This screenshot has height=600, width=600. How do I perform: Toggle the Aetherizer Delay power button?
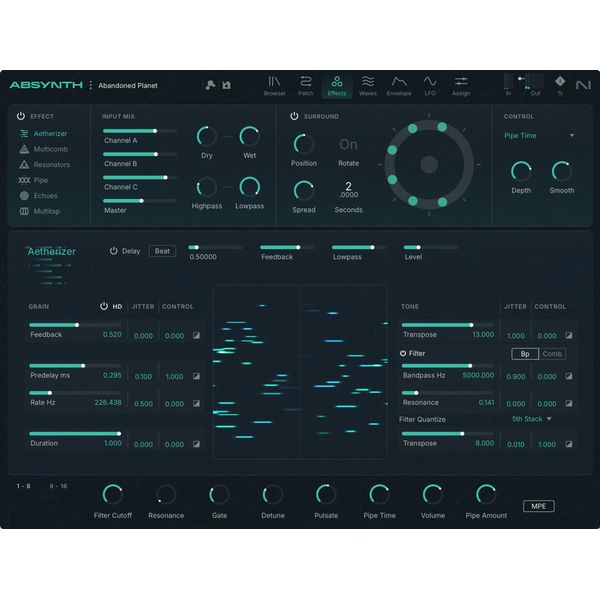pyautogui.click(x=114, y=251)
